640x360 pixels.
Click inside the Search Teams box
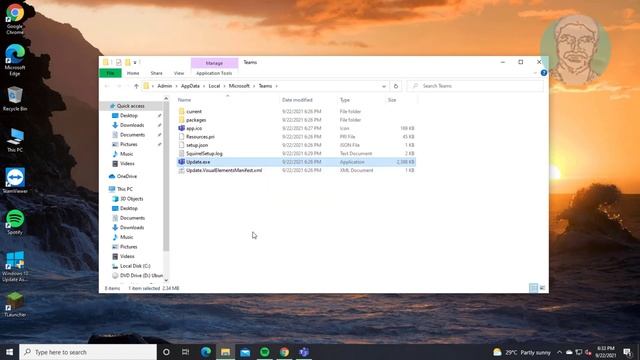tap(476, 86)
